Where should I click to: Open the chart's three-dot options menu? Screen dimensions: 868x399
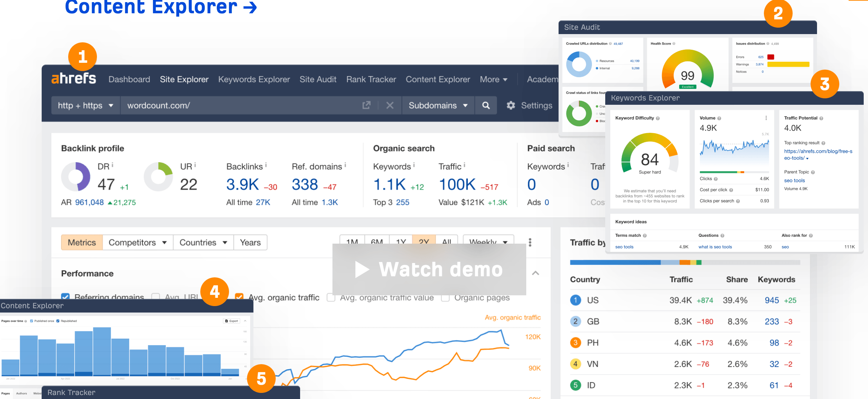(530, 242)
